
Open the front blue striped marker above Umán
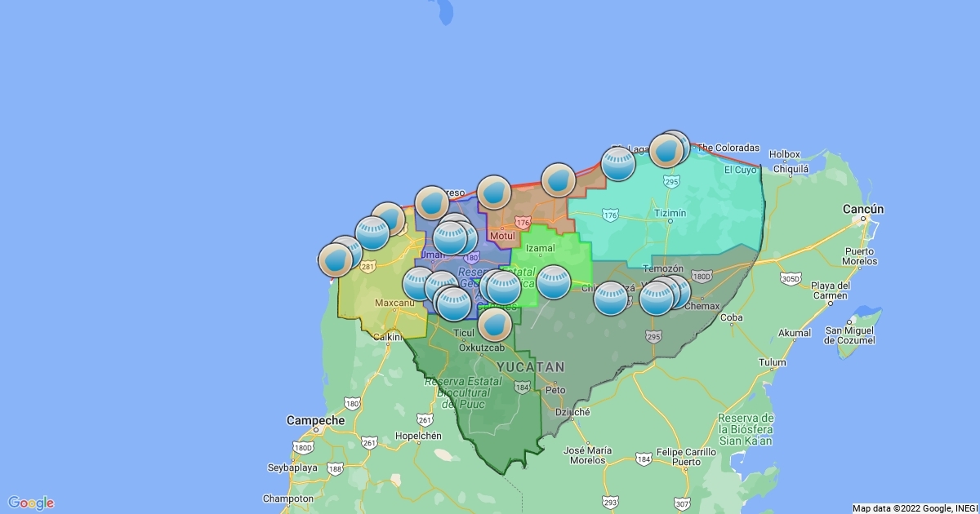[x=450, y=237]
